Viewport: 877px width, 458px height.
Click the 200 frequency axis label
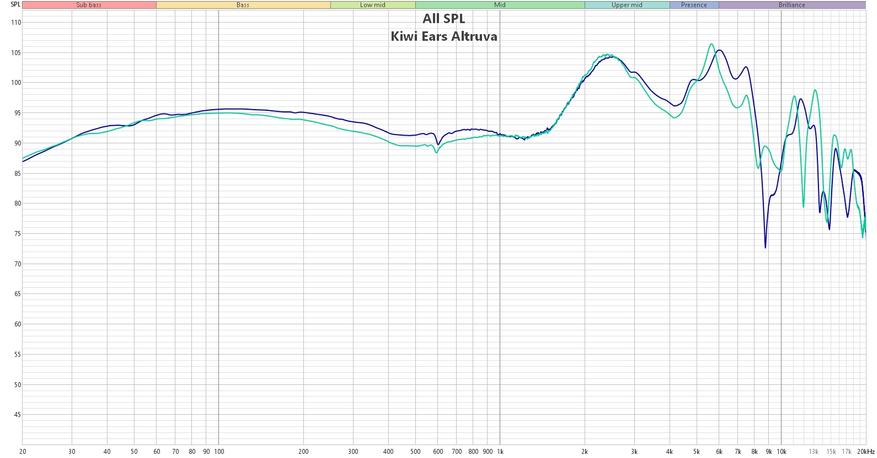pos(303,451)
